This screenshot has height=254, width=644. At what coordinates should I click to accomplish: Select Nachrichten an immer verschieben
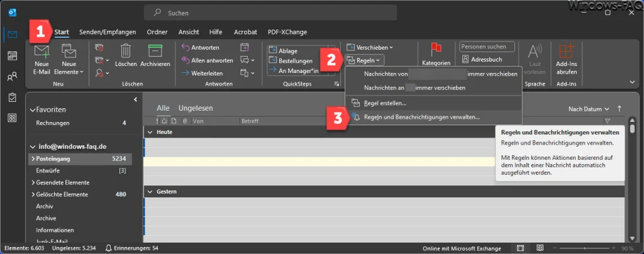[434, 88]
